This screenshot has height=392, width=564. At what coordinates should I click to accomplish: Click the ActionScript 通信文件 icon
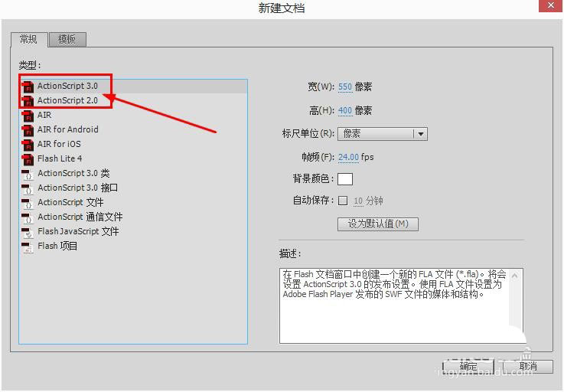[28, 217]
